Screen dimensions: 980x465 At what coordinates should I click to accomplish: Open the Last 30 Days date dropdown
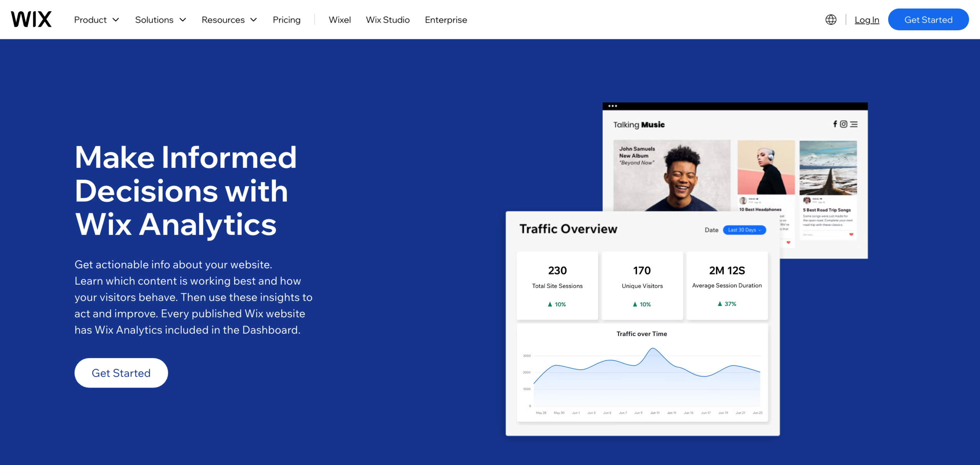pos(743,230)
